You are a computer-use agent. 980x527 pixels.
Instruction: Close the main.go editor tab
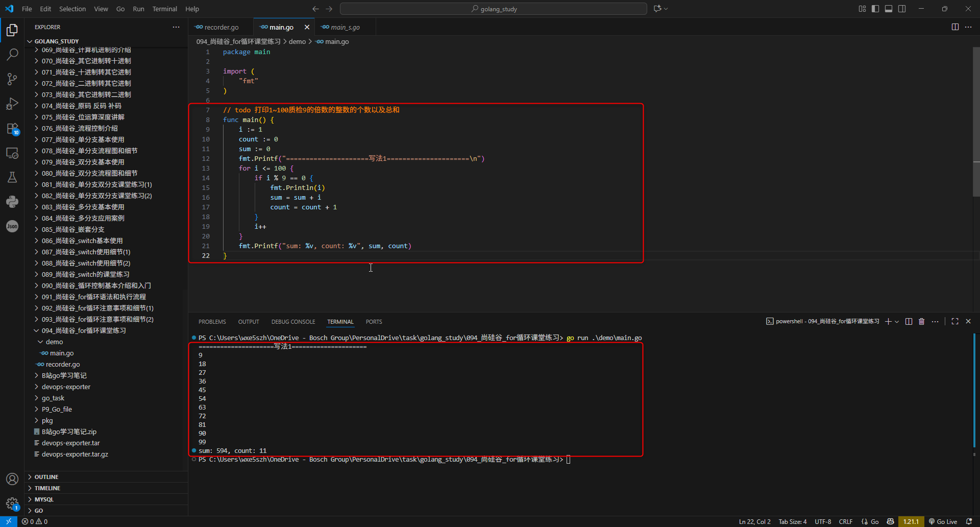click(x=307, y=27)
